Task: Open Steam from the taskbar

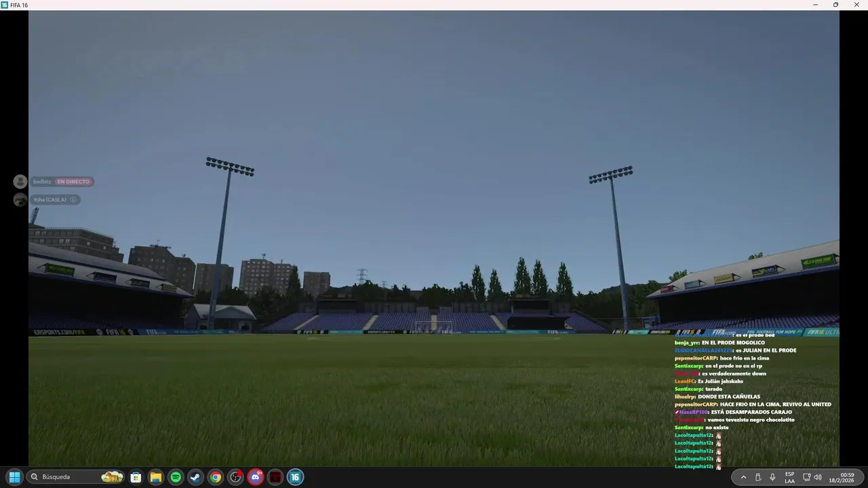Action: [x=195, y=477]
